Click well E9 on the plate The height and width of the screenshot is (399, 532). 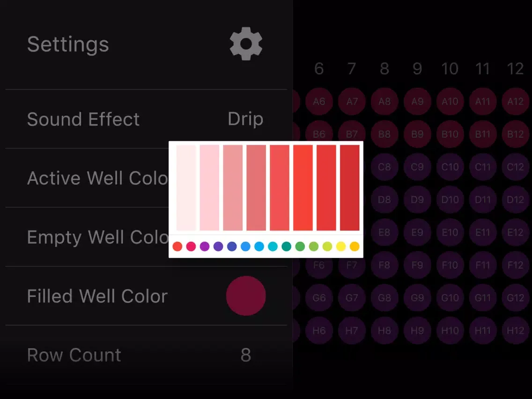tap(417, 232)
